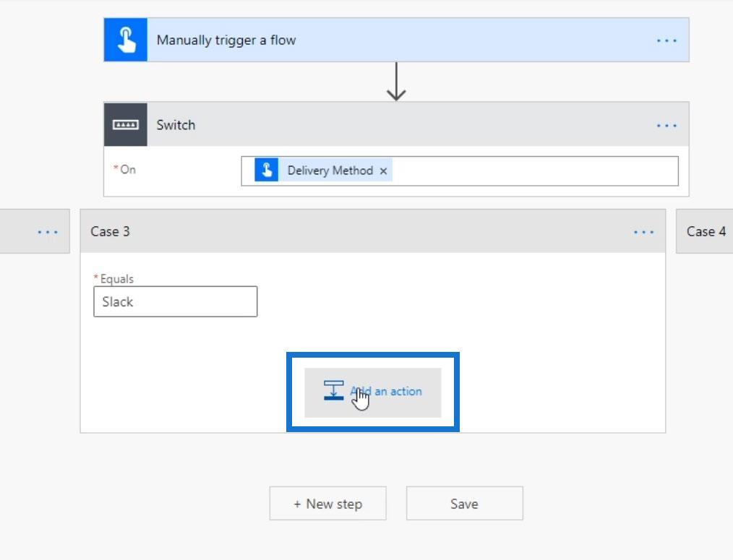
Task: Open the Manually trigger a flow card
Action: pos(396,40)
